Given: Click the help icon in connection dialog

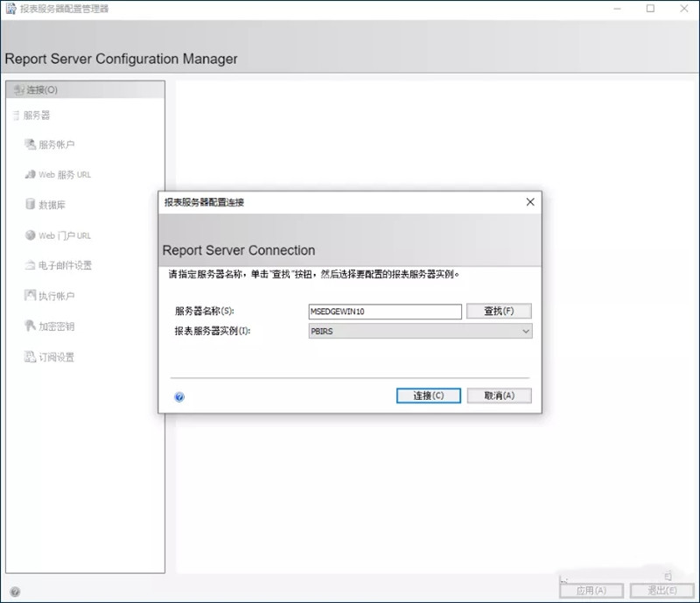Looking at the screenshot, I should (179, 396).
